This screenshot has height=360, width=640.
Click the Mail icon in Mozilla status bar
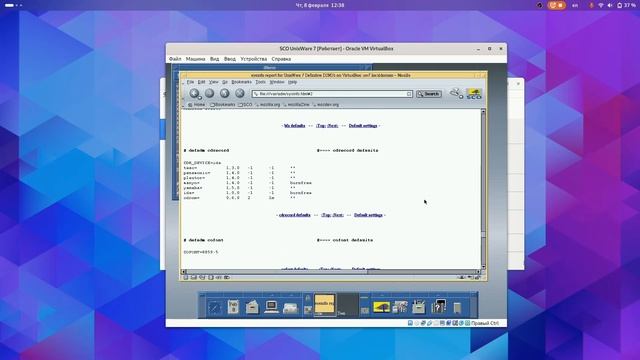(x=194, y=278)
